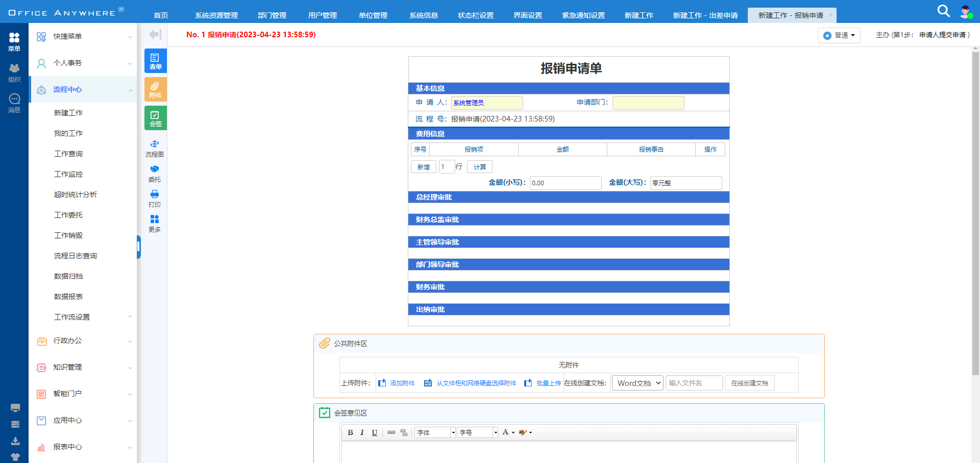Click the 新增 add row button
980x463 pixels.
pyautogui.click(x=424, y=167)
